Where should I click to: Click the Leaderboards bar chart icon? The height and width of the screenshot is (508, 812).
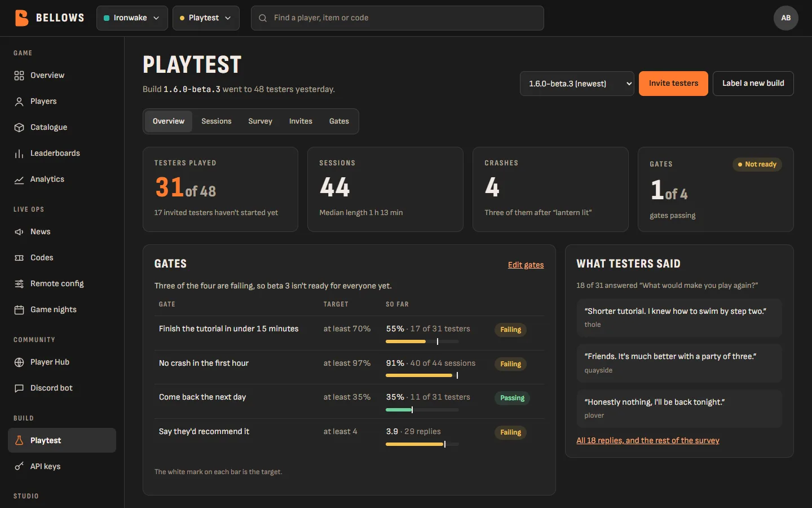pyautogui.click(x=19, y=154)
